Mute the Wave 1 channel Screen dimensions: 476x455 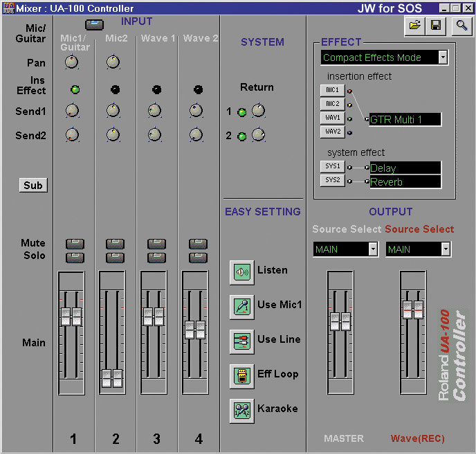click(x=156, y=244)
